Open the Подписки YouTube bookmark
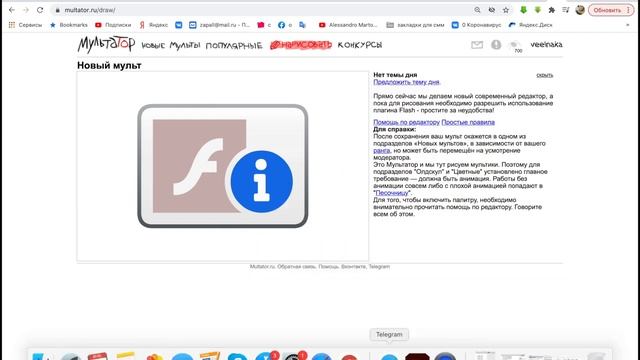Screen dimensions: 640x360 click(113, 25)
